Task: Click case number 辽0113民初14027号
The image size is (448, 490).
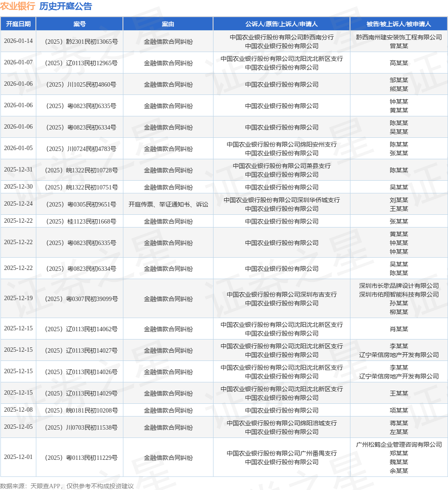Action: tap(81, 350)
